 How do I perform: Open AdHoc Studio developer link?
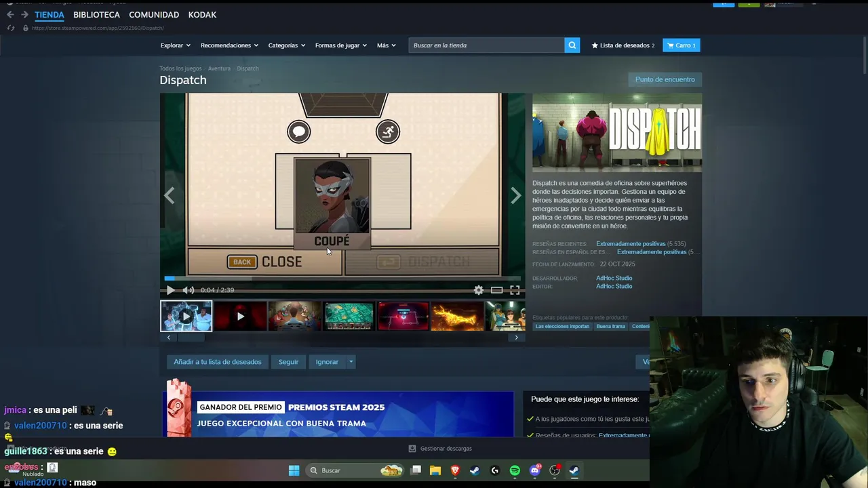pyautogui.click(x=614, y=278)
